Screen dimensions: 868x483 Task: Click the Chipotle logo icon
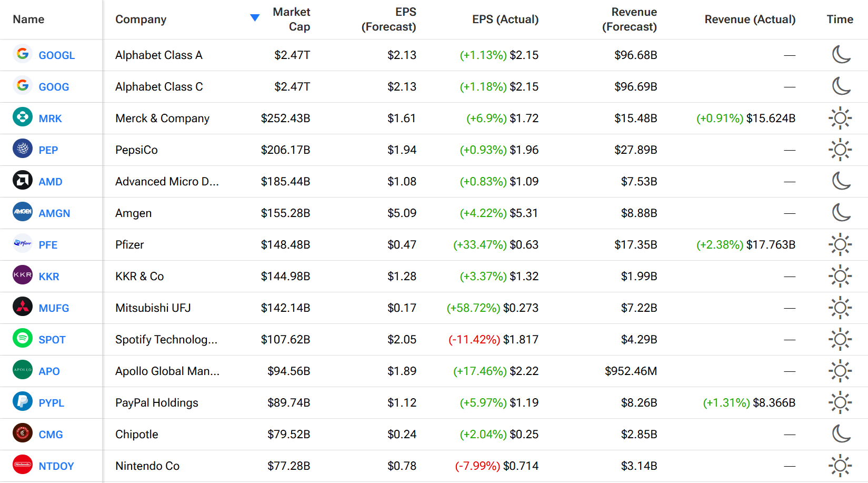23,433
